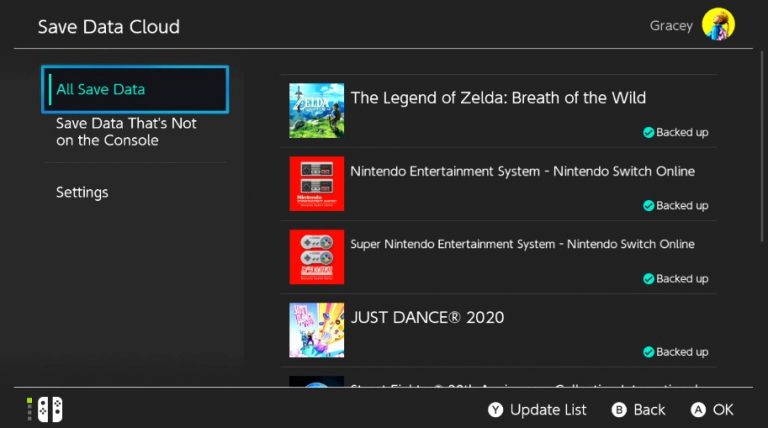Screen dimensions: 768x428
Task: Click the A button icon for OK
Action: coord(698,410)
